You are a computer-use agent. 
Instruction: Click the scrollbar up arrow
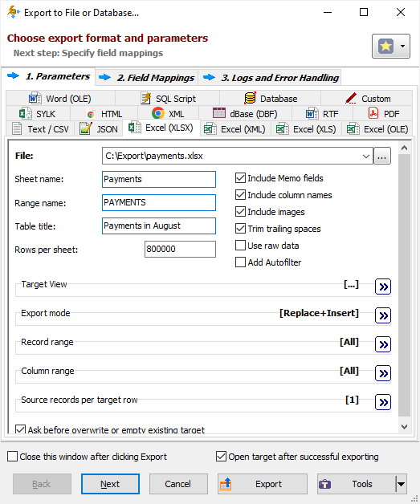point(404,148)
